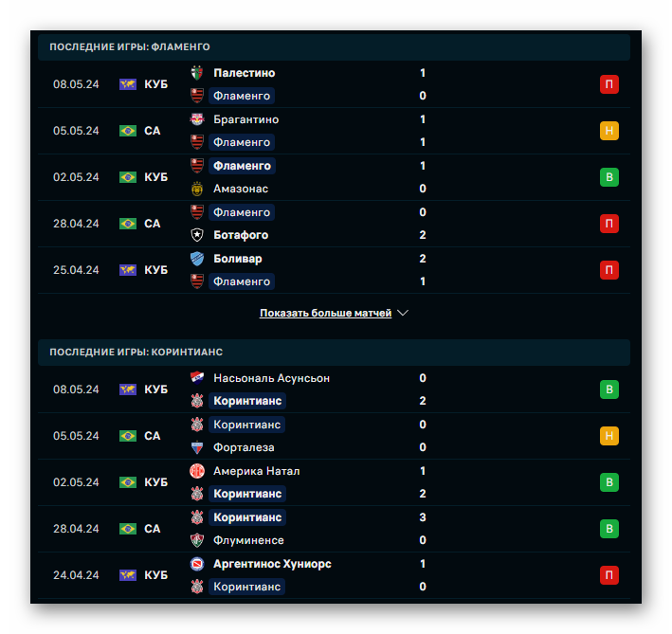
Task: Click America Natal crest icon
Action: [197, 471]
